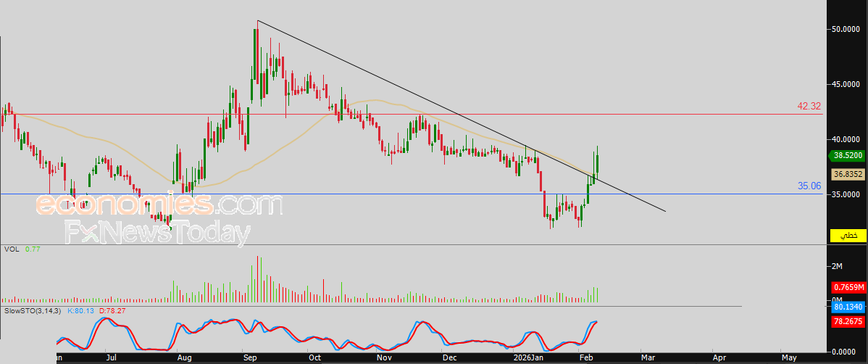Click the K:80.13 stochastic reading

tap(81, 311)
